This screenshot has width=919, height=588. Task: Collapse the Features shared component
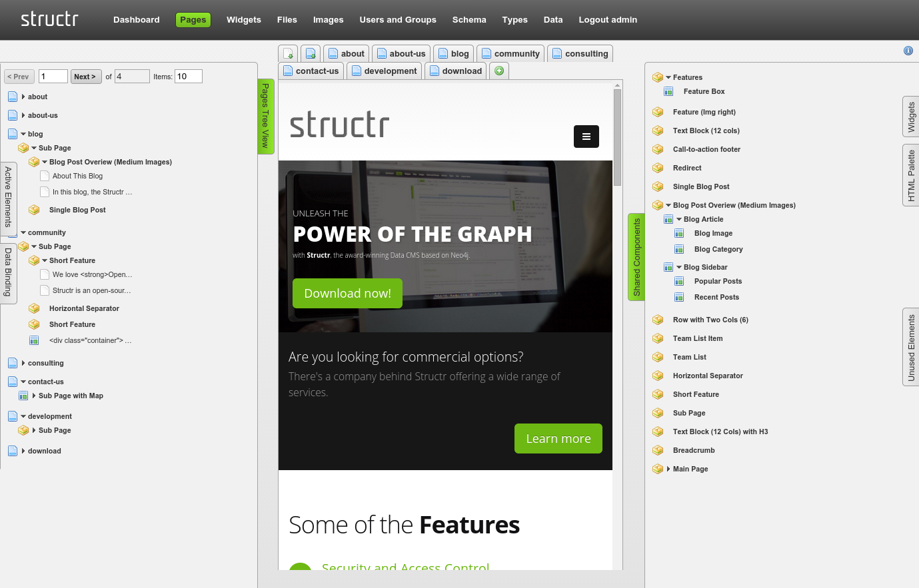pyautogui.click(x=668, y=77)
